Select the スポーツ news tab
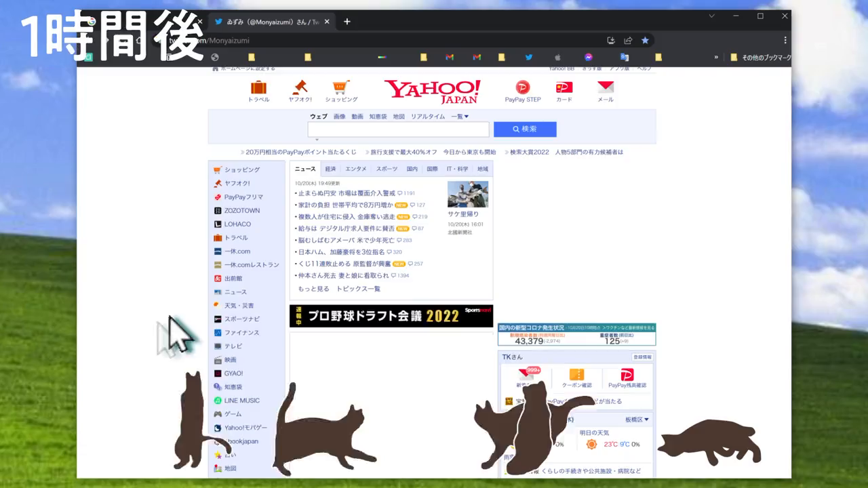 pyautogui.click(x=387, y=169)
